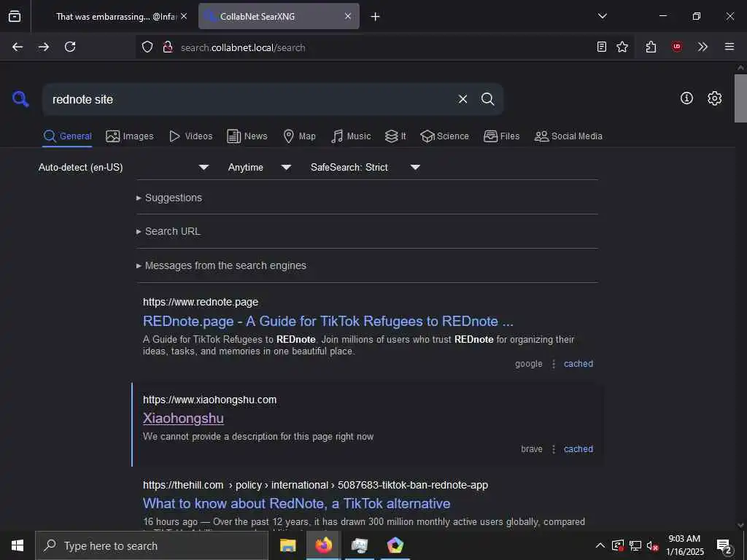Open Firefox tab overview list icon
Image resolution: width=747 pixels, height=560 pixels.
tap(15, 17)
